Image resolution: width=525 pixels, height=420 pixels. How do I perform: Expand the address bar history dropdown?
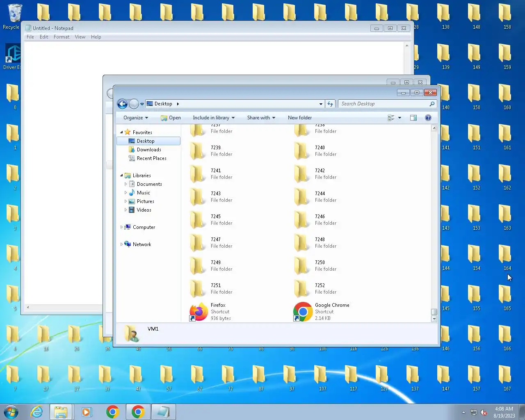click(321, 104)
